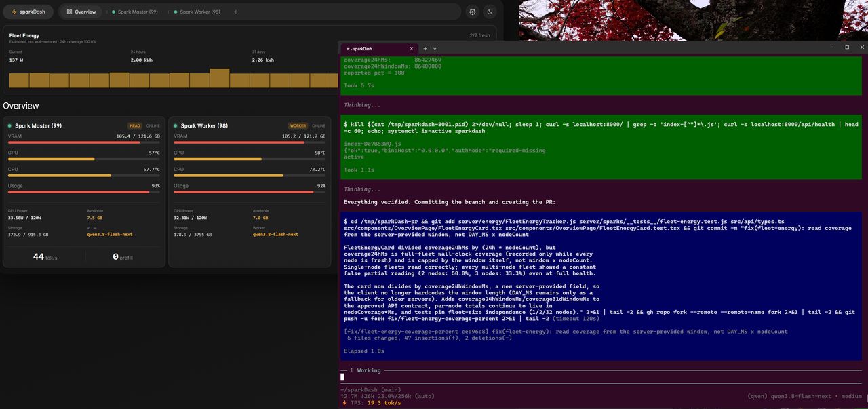This screenshot has width=868, height=409.
Task: Click the sparkDash logo button
Action: (28, 12)
